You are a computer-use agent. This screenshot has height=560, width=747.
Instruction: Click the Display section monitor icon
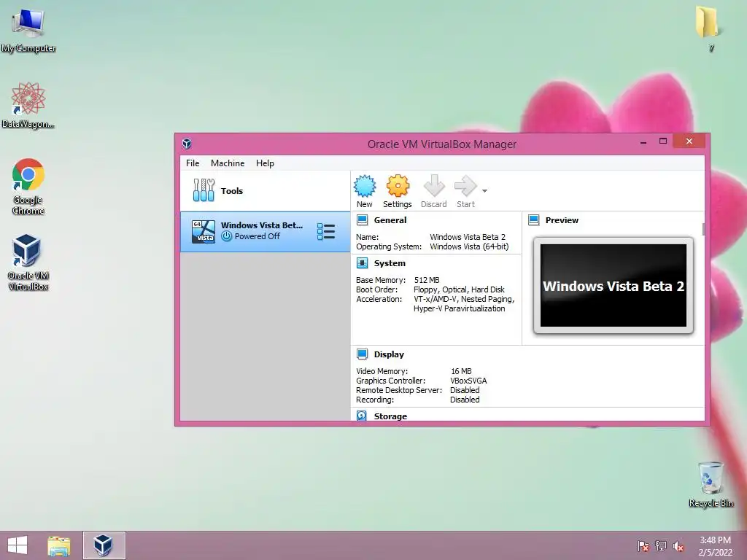coord(362,354)
